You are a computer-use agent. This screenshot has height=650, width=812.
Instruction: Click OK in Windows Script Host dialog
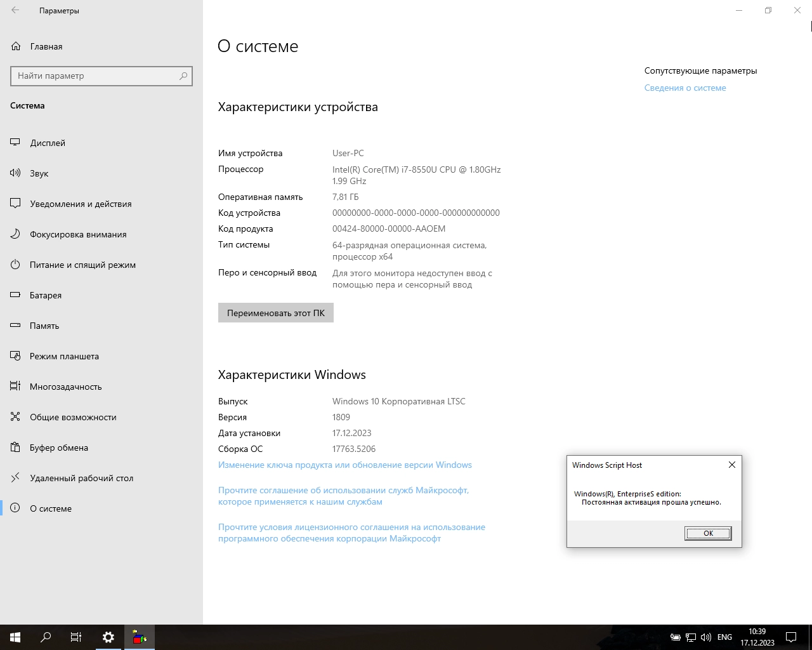click(x=708, y=533)
